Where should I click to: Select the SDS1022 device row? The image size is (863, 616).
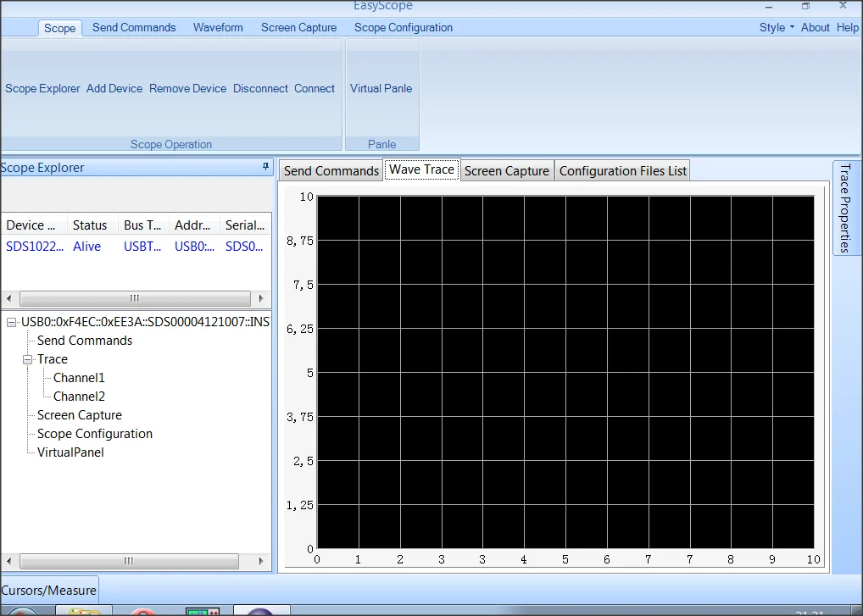click(34, 247)
